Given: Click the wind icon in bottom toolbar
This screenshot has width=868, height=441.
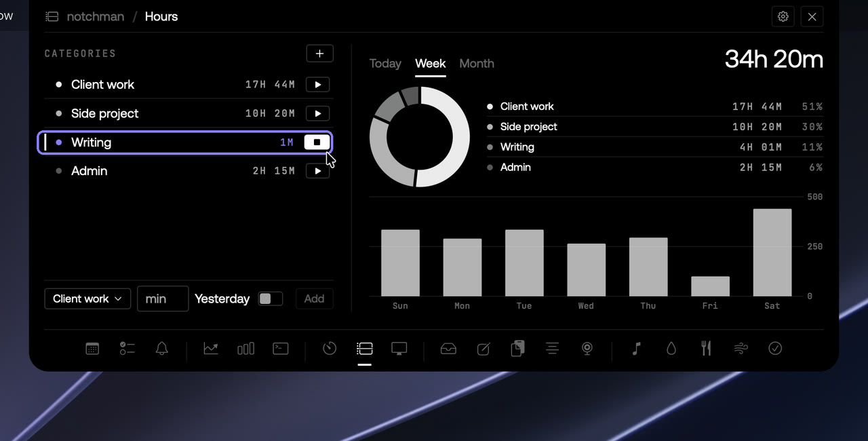Looking at the screenshot, I should tap(741, 349).
